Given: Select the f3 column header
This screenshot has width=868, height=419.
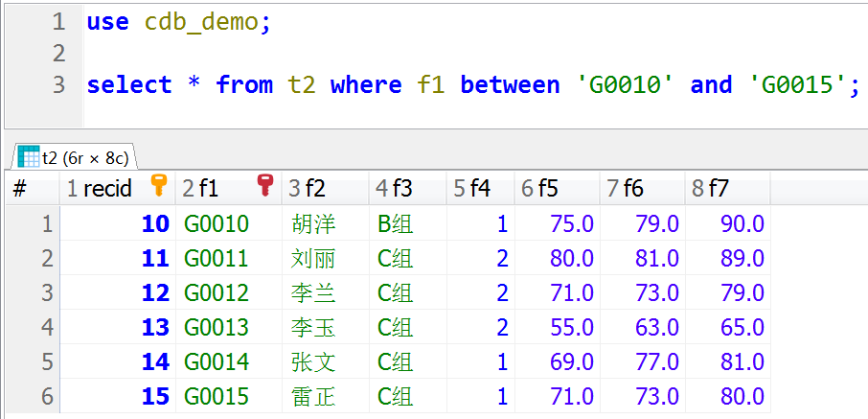Looking at the screenshot, I should (403, 189).
